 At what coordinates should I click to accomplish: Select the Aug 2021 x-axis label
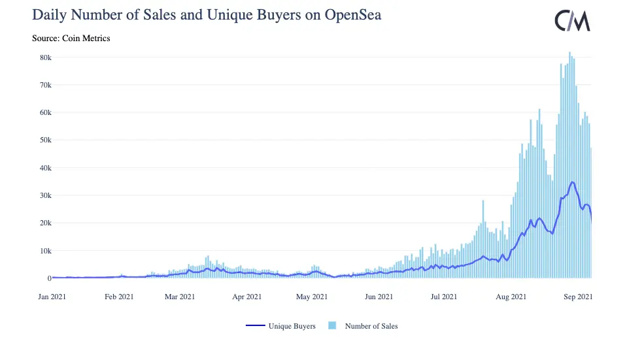tap(511, 297)
